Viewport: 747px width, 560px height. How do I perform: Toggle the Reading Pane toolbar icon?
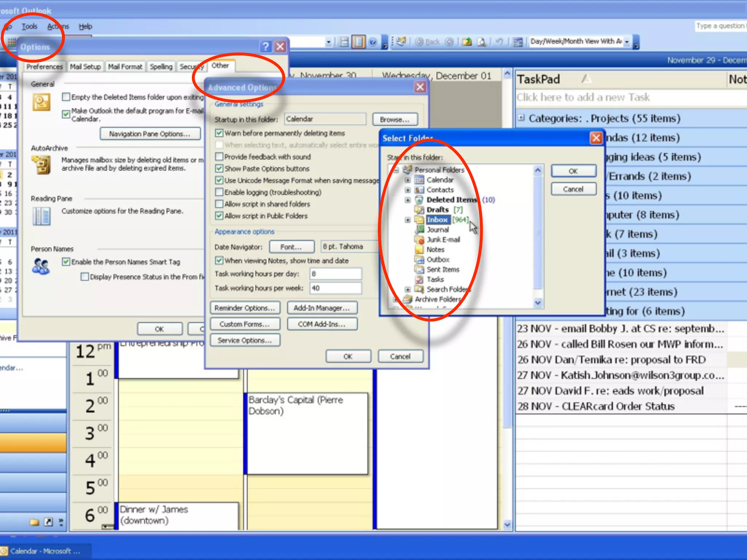pos(358,42)
